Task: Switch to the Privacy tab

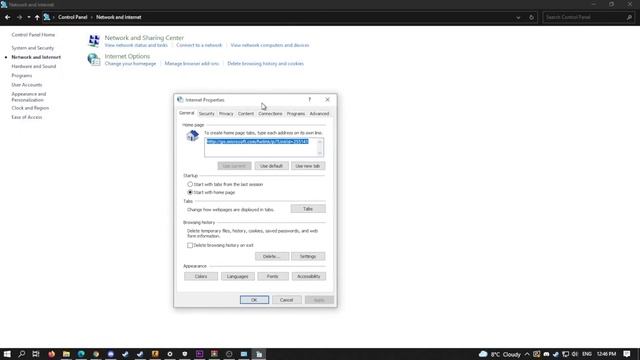Action: pos(226,113)
